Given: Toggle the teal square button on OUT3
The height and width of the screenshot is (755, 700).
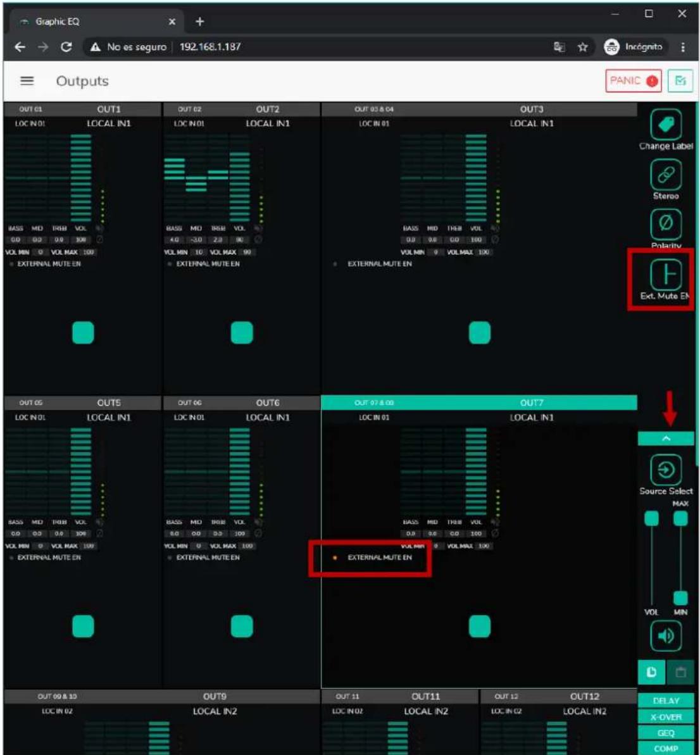Looking at the screenshot, I should tap(480, 333).
